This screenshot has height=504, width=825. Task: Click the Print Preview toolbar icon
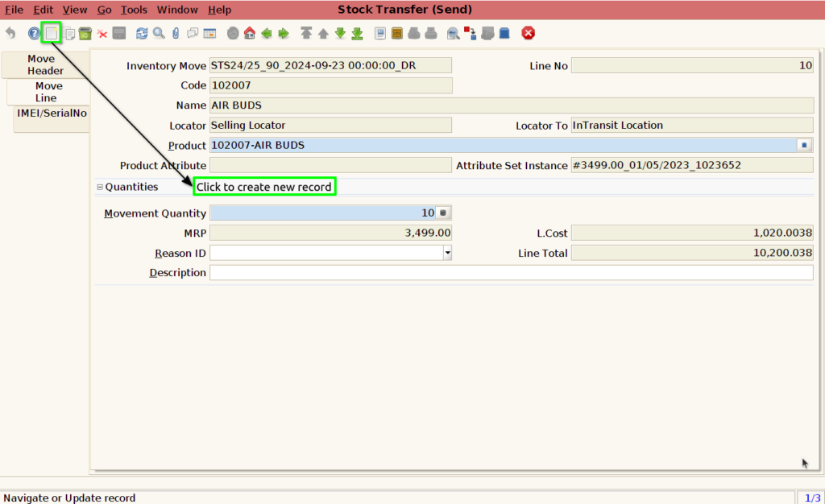pyautogui.click(x=414, y=33)
